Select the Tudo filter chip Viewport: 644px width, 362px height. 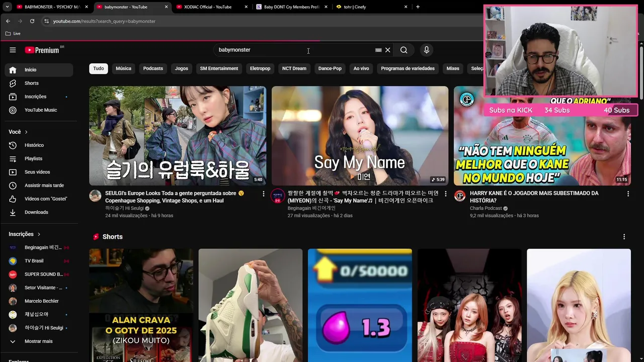[99, 68]
